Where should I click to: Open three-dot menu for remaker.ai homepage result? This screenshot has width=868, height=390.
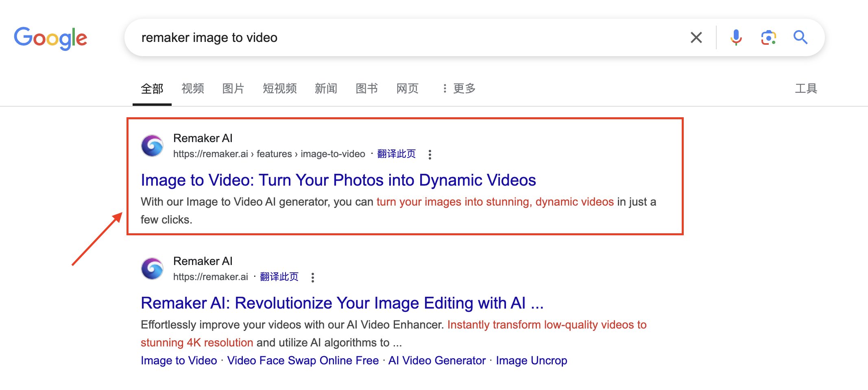tap(313, 277)
